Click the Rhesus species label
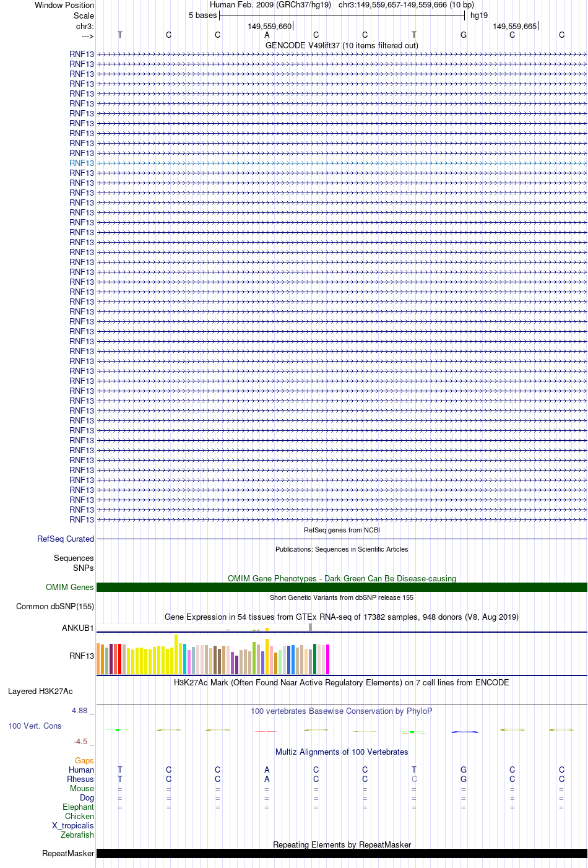588x868 pixels. point(80,779)
